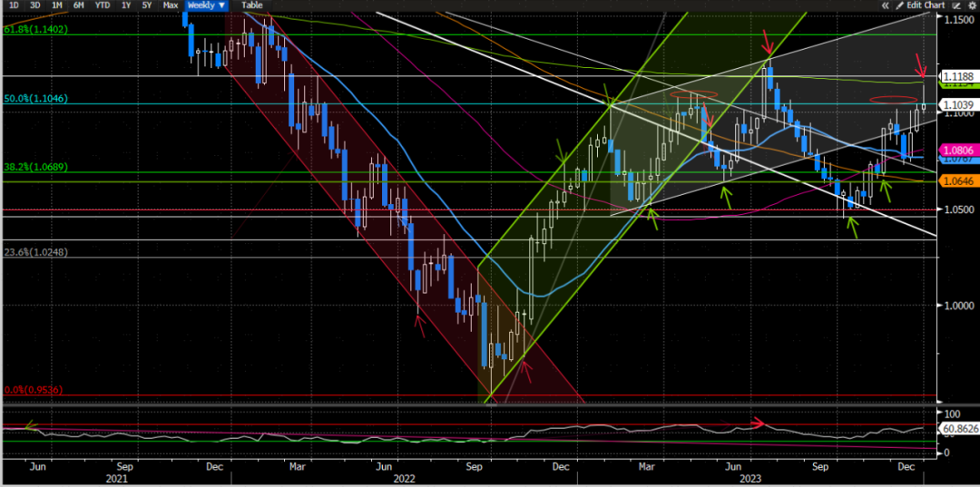This screenshot has width=980, height=487.
Task: Select the Max time range
Action: pos(170,5)
